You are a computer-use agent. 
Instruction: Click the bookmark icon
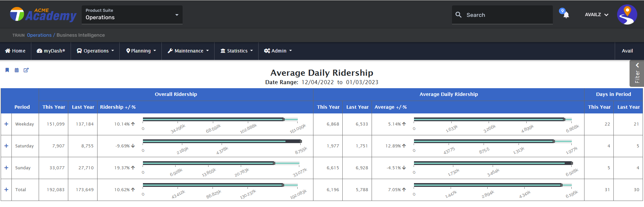pos(7,70)
